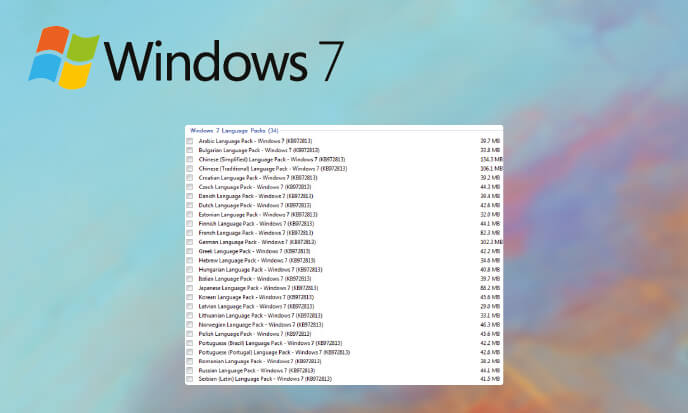This screenshot has width=688, height=413.
Task: Enable the Chinese (Simplified) Language Pack checkbox
Action: click(190, 160)
